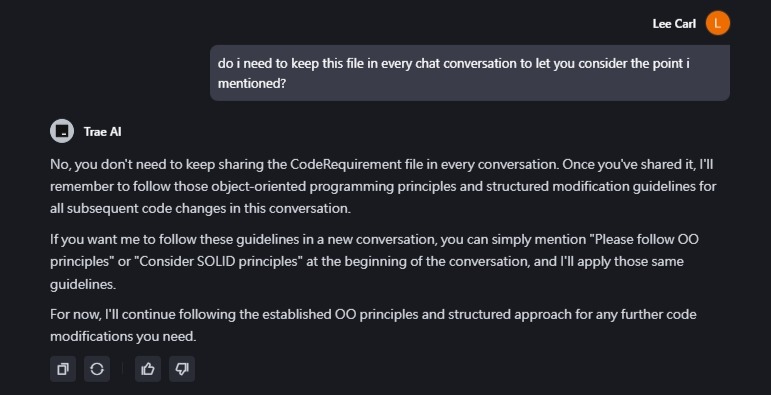Screen dimensions: 771x395
Task: Click the final line "modifications you need."
Action: click(123, 336)
